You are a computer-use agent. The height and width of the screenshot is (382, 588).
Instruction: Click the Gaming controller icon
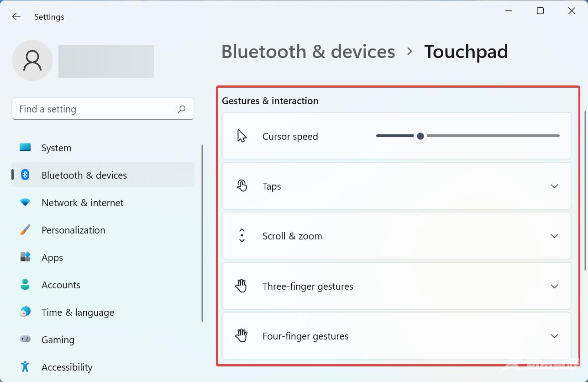[25, 340]
